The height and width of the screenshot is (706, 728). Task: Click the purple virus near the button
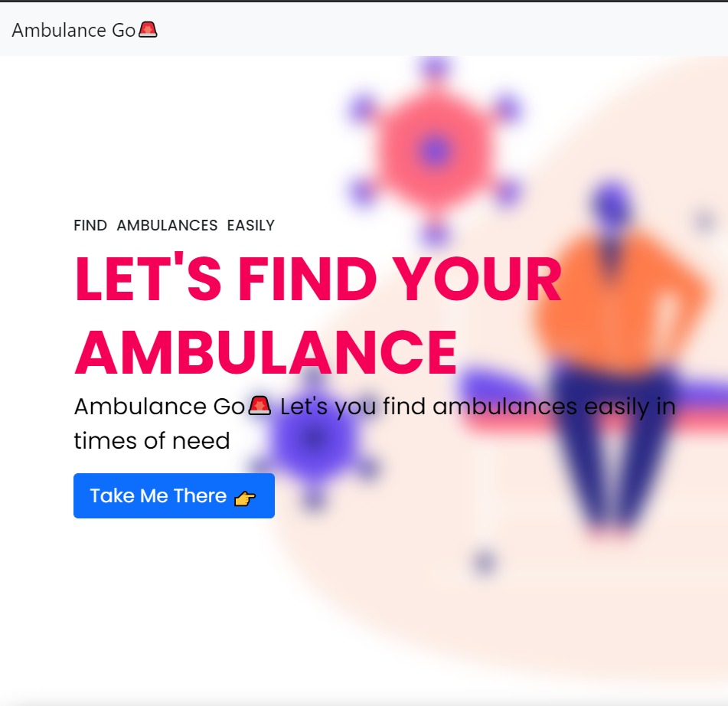coord(315,440)
